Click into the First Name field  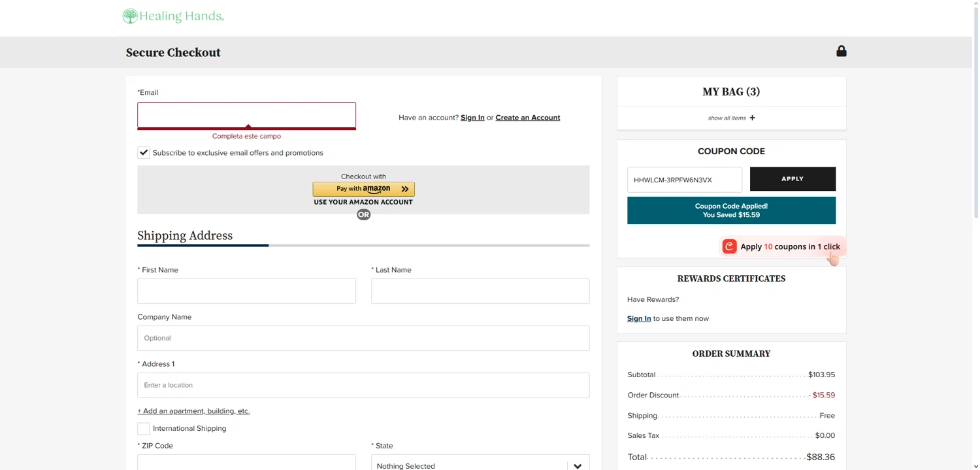pos(246,292)
